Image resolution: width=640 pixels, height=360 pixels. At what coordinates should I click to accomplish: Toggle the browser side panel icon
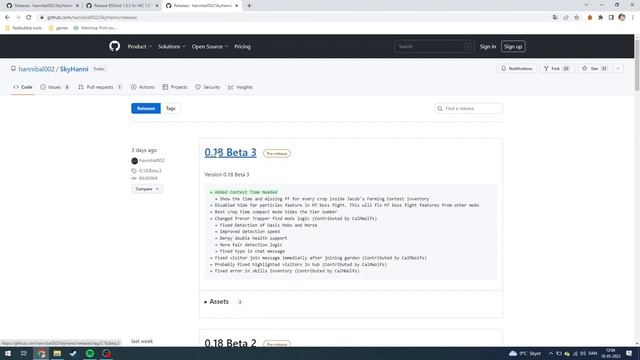pos(611,18)
